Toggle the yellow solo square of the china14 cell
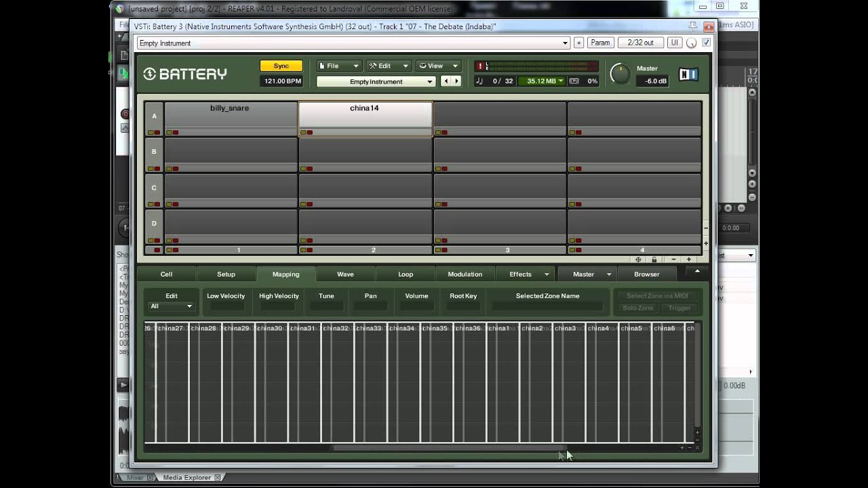 pos(304,133)
